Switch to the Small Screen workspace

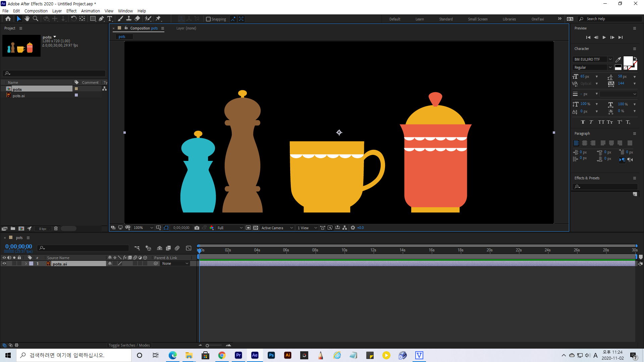[x=478, y=19]
